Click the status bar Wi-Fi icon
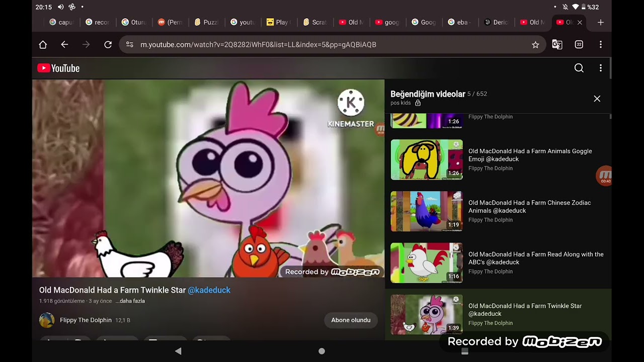644x362 pixels. (576, 7)
